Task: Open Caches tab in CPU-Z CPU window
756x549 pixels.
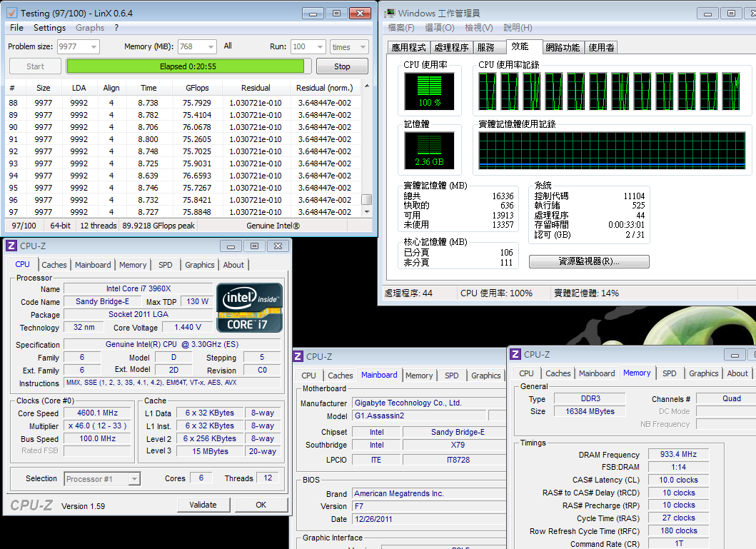Action: click(54, 265)
